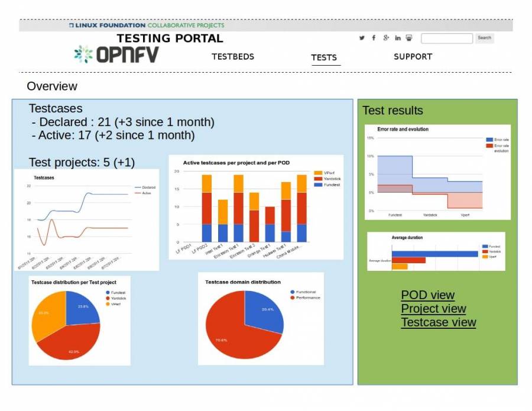Open the Facebook social icon
Image resolution: width=532 pixels, height=411 pixels.
click(374, 38)
